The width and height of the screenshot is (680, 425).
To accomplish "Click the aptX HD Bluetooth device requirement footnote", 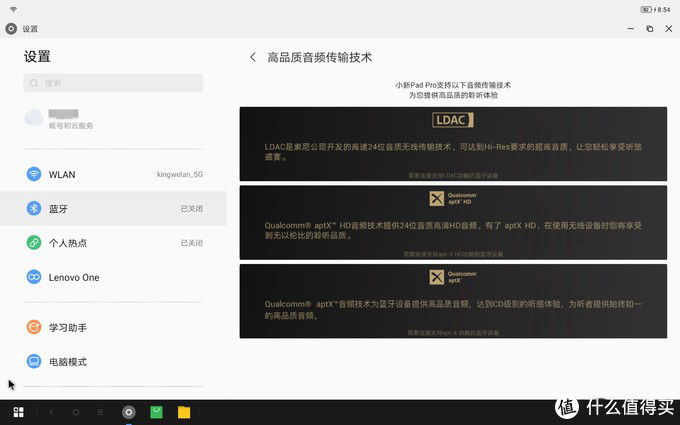I will (x=453, y=254).
